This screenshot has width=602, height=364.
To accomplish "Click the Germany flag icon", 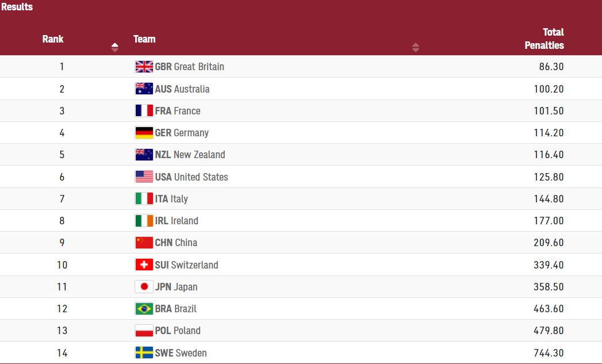I will pos(144,133).
